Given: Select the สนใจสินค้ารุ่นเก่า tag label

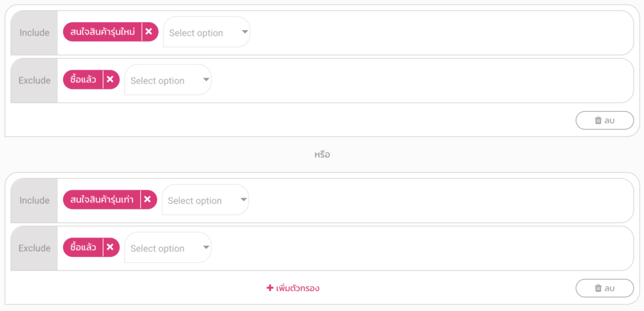Looking at the screenshot, I should pos(102,200).
